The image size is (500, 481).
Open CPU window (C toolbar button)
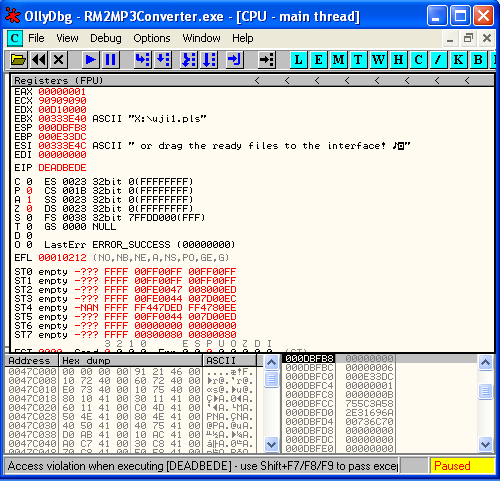coord(419,60)
